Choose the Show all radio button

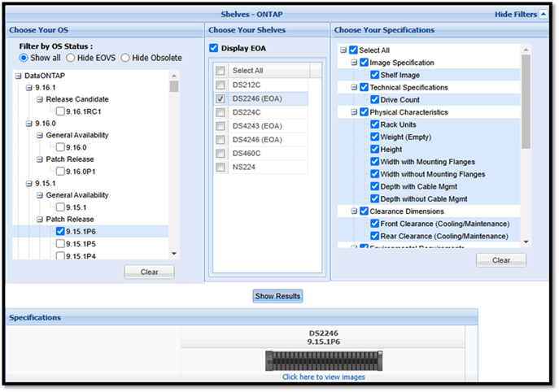coord(24,59)
